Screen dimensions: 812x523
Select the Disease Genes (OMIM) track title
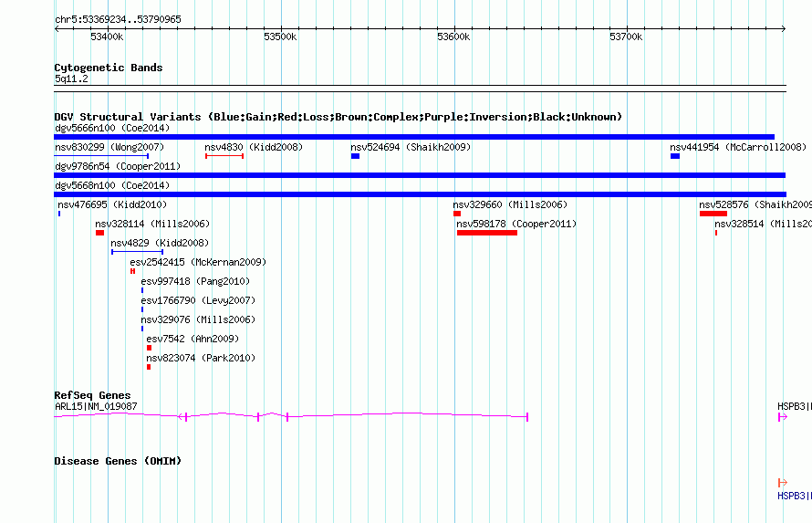pyautogui.click(x=118, y=461)
